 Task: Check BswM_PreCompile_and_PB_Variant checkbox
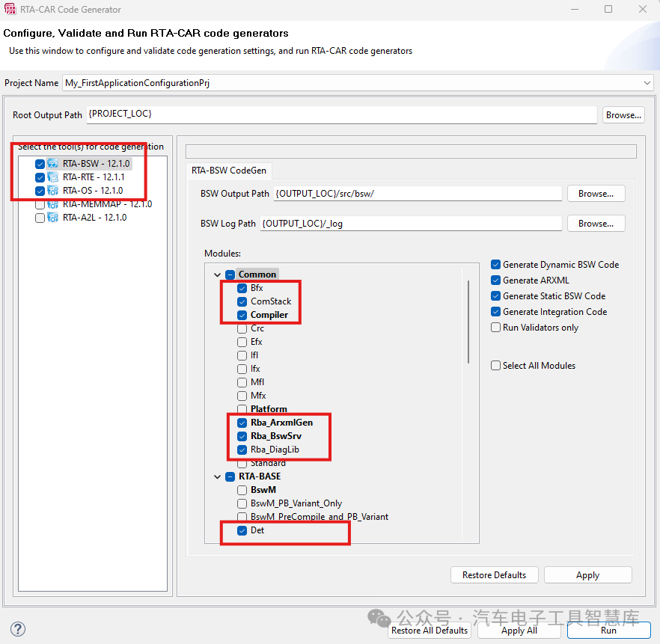click(242, 517)
